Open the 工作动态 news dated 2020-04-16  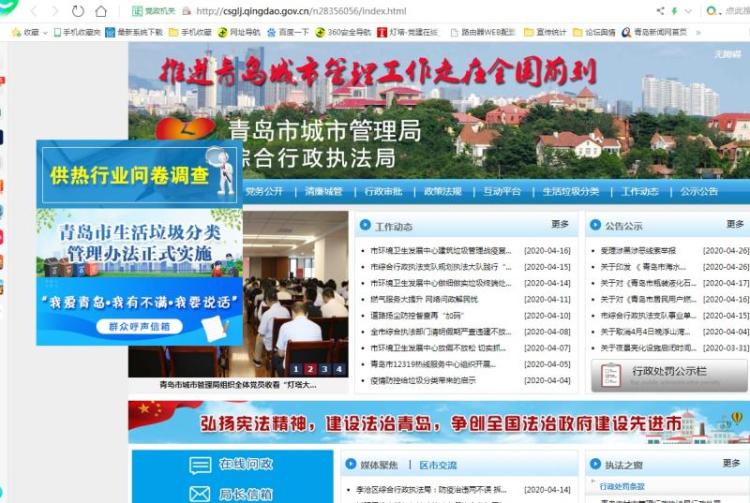tap(441, 251)
